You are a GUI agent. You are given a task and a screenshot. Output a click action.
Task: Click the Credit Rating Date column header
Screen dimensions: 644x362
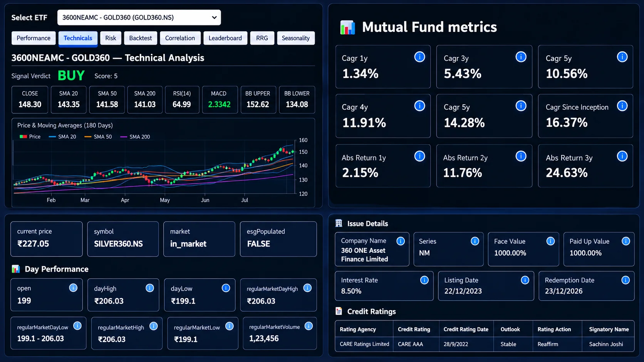pyautogui.click(x=466, y=329)
